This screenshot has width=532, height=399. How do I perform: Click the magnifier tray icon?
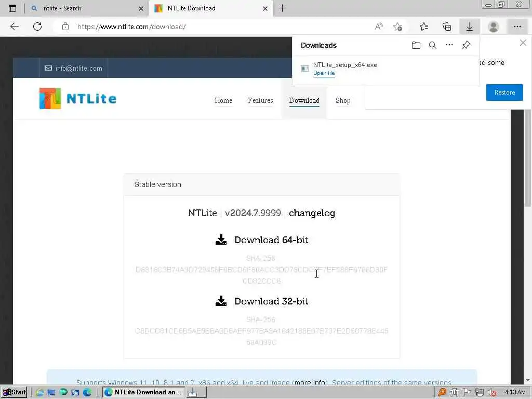(442, 393)
